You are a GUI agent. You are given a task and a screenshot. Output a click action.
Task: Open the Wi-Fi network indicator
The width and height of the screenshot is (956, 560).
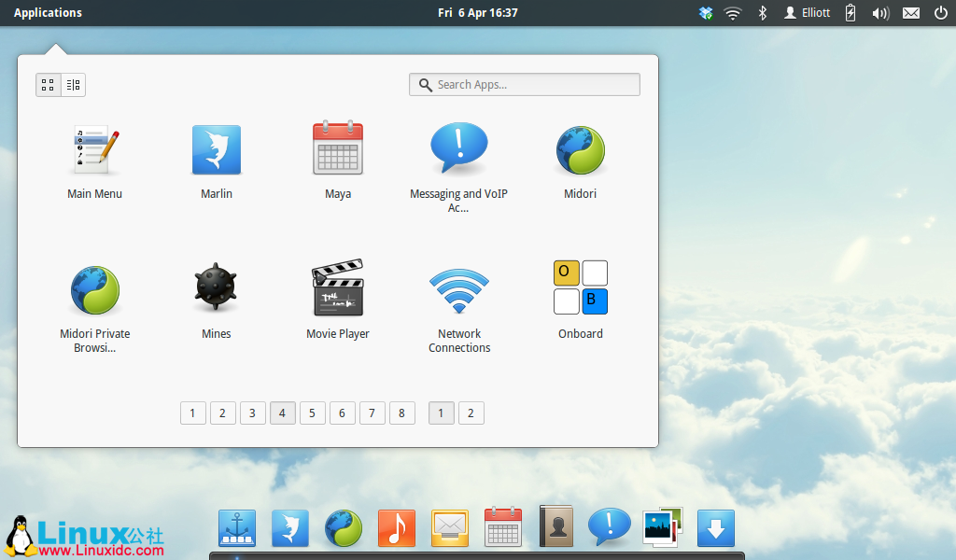(x=732, y=13)
